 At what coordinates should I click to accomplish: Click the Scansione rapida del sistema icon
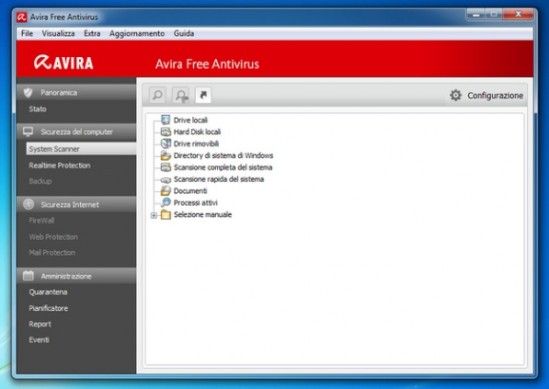click(x=165, y=180)
